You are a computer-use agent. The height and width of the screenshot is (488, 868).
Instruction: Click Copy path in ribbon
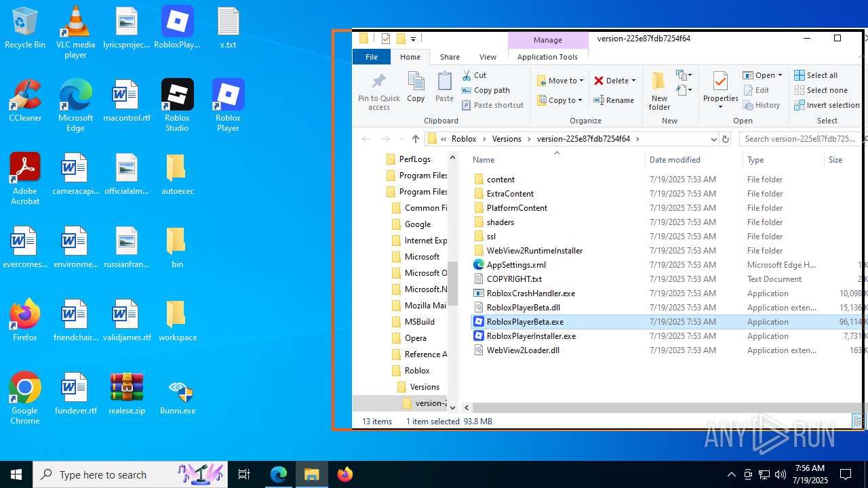pyautogui.click(x=486, y=90)
